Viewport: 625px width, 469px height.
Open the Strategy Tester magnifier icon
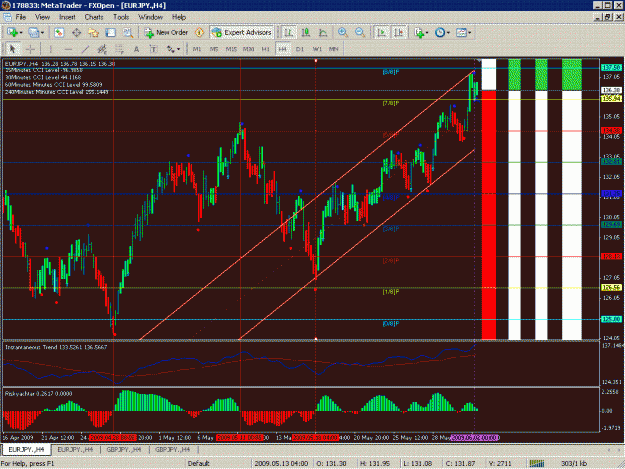pos(128,33)
